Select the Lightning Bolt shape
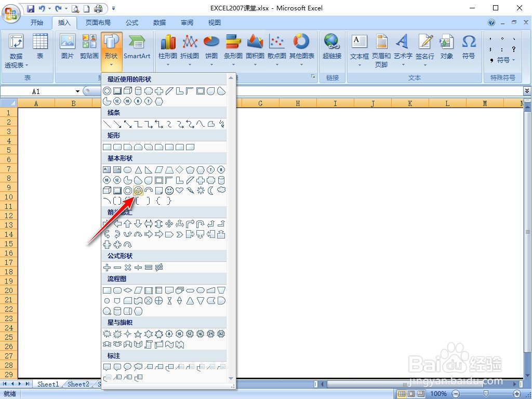 (x=190, y=191)
